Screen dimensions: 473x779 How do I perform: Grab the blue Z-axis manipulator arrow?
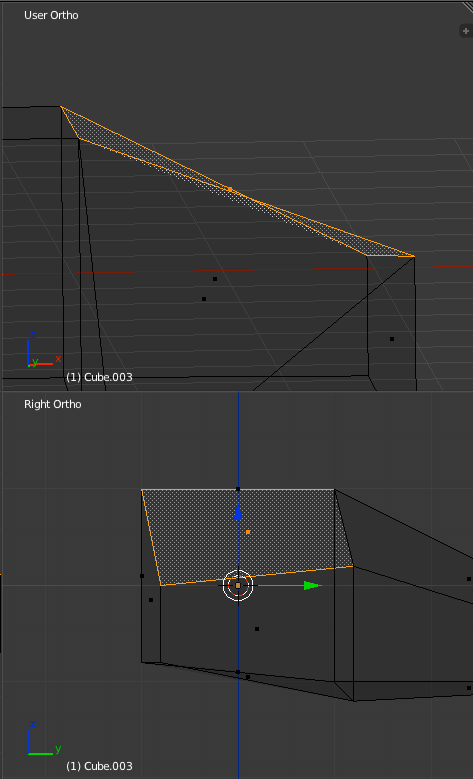coord(238,512)
